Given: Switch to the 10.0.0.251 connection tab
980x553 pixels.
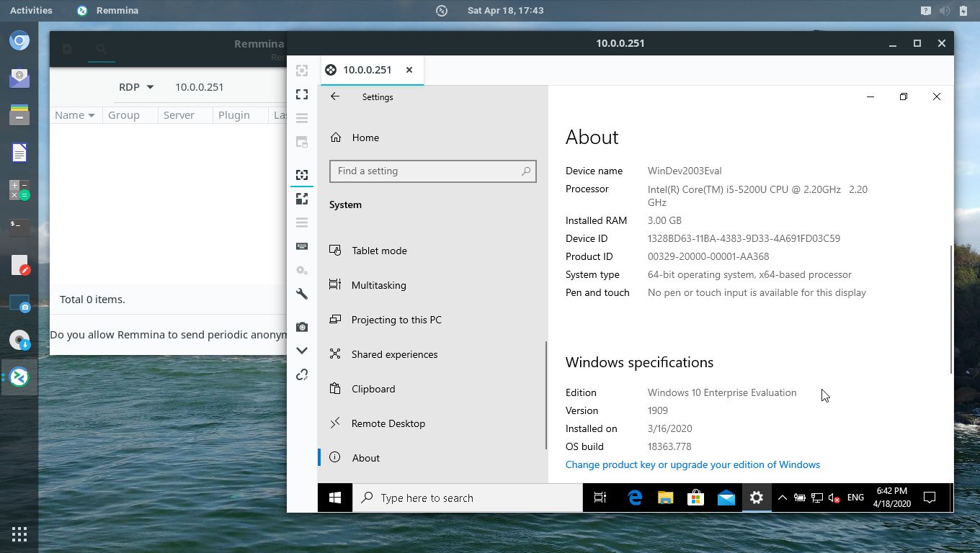Looking at the screenshot, I should point(367,70).
